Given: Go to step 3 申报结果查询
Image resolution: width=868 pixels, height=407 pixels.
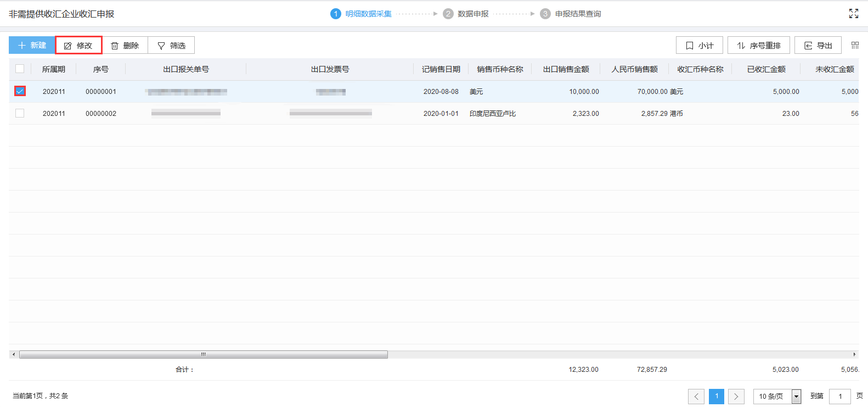Looking at the screenshot, I should coord(571,14).
